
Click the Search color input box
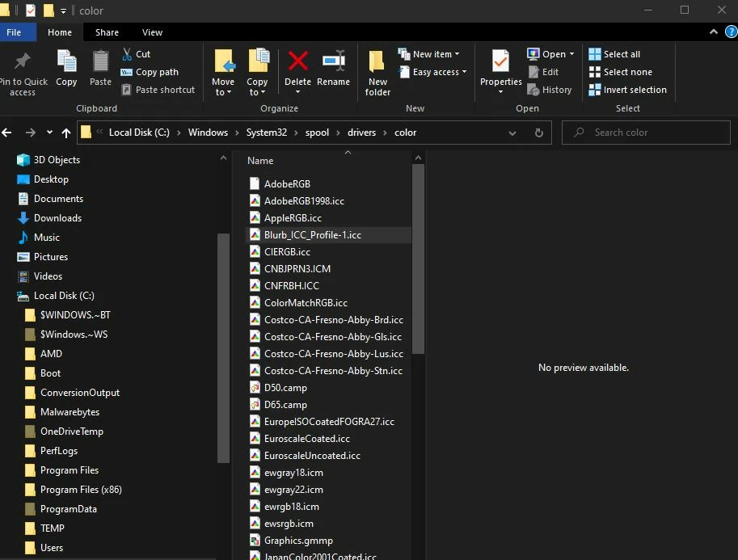pos(646,133)
